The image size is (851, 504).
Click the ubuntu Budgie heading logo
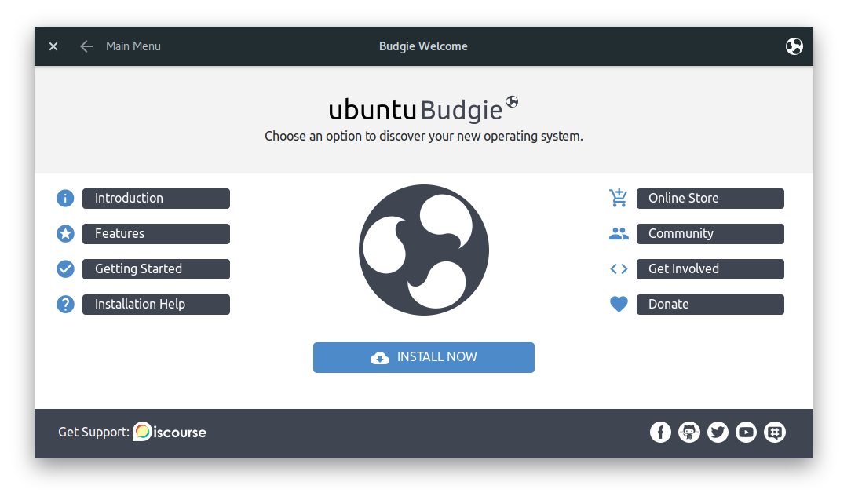(x=423, y=108)
